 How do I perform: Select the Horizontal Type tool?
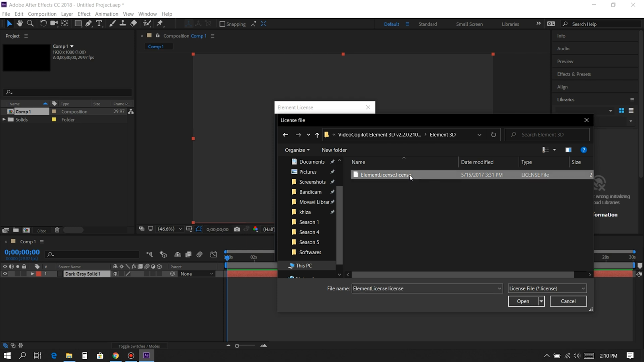click(99, 24)
